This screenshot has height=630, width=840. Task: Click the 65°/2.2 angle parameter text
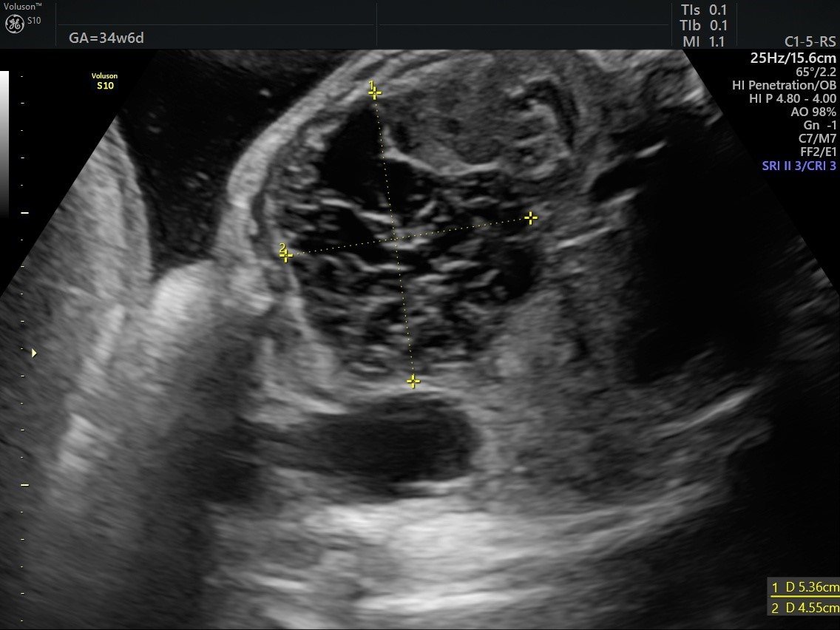[x=816, y=72]
